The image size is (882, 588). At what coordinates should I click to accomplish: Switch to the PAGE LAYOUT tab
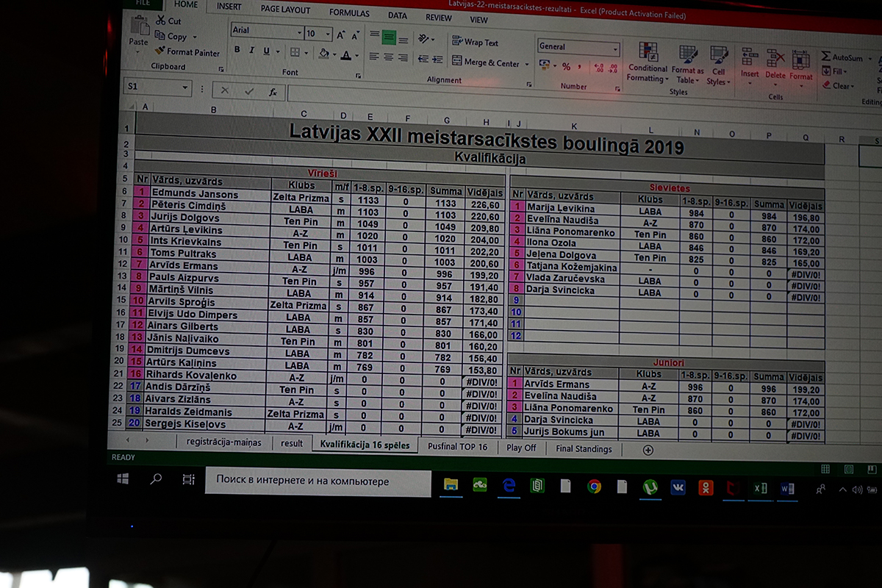tap(285, 10)
